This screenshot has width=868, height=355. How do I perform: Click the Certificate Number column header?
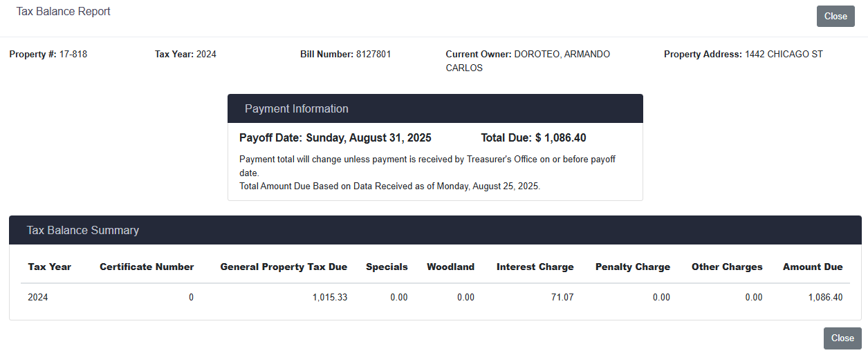(147, 267)
